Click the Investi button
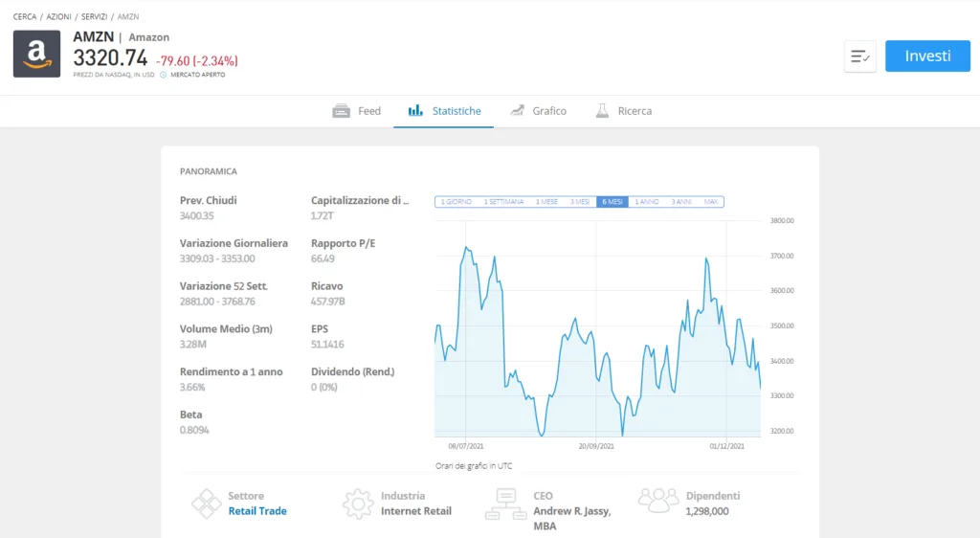 point(927,56)
